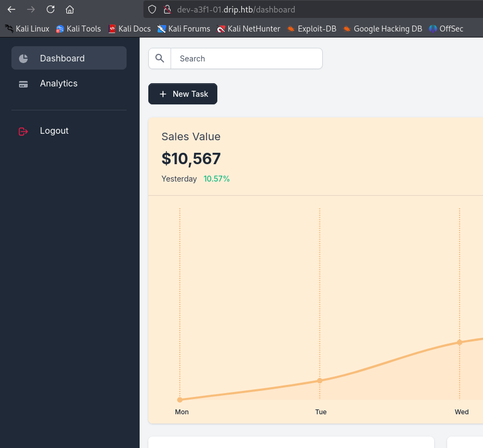Open the Kali Linux bookmark
Screen dimensions: 483x448
pyautogui.click(x=27, y=29)
